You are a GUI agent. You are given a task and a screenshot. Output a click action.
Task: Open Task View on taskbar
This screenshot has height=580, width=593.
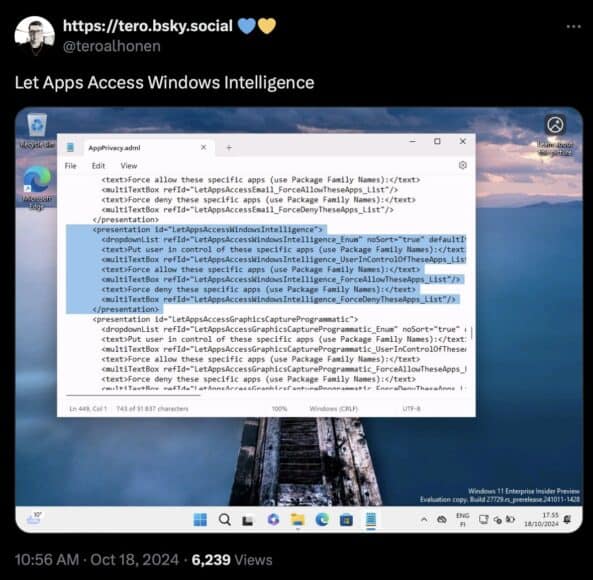pos(248,521)
